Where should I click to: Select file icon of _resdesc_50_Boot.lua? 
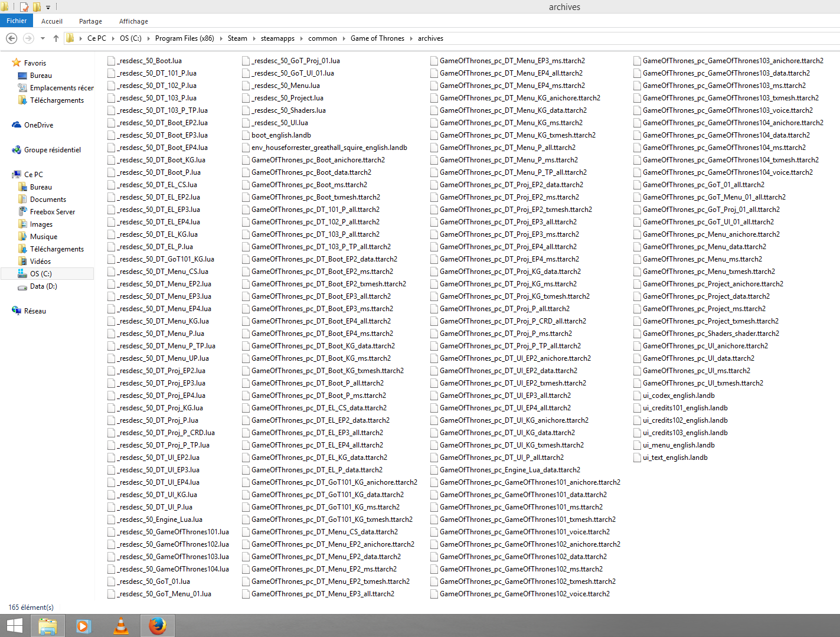[112, 61]
